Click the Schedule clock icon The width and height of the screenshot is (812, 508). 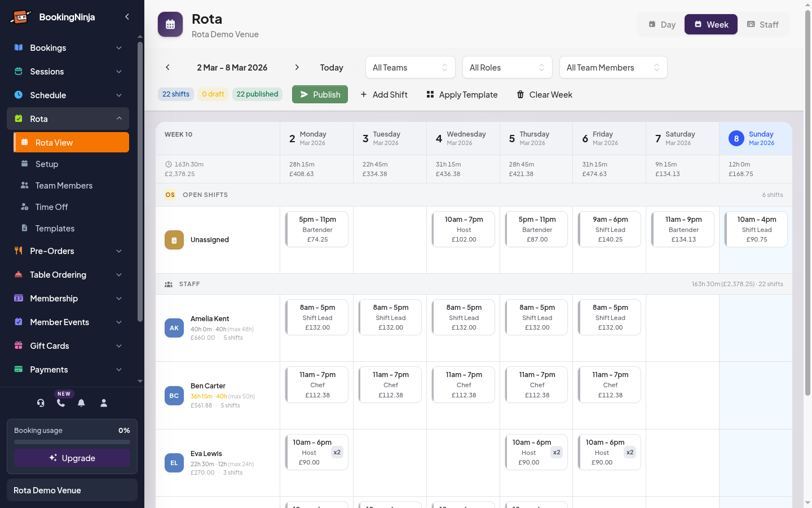click(19, 95)
